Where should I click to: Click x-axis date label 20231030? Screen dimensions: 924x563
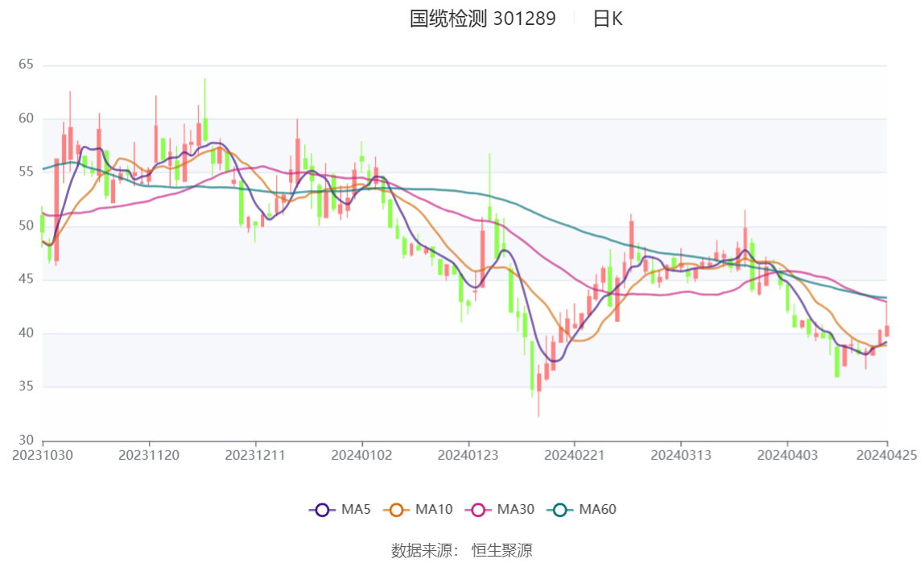point(43,455)
